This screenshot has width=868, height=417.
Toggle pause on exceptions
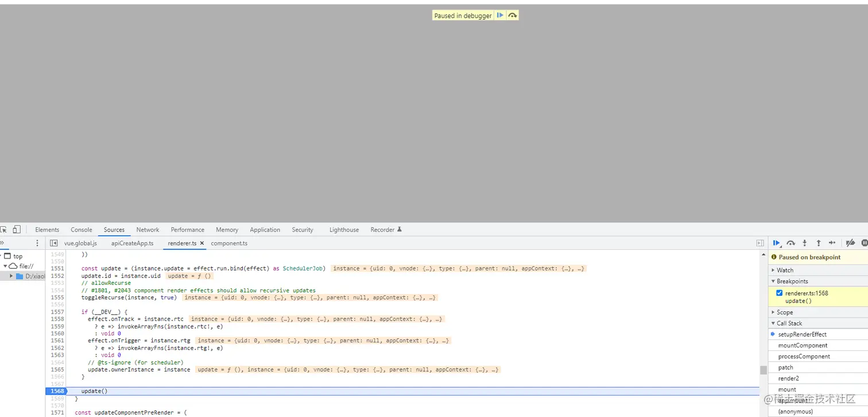coord(865,243)
